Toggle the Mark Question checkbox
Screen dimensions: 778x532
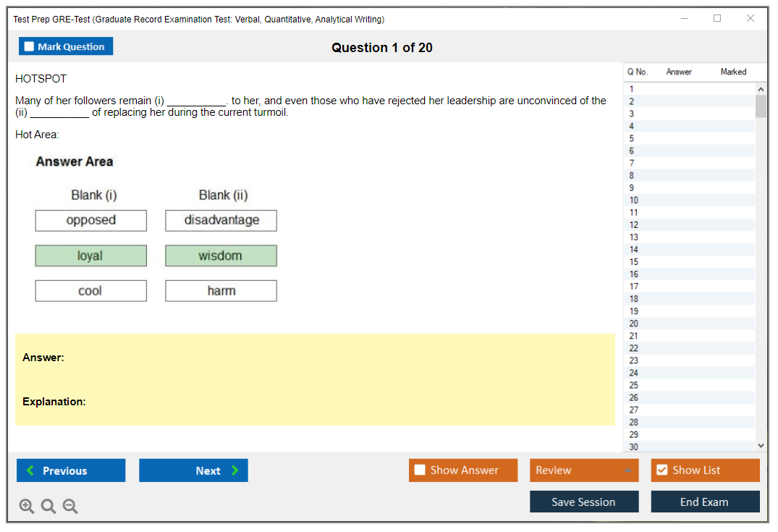coord(30,46)
